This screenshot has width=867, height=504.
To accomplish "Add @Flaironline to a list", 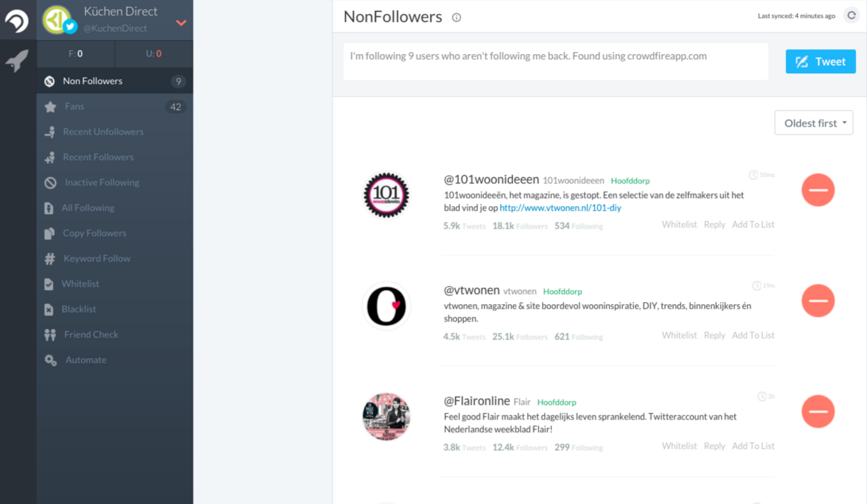I will point(753,446).
